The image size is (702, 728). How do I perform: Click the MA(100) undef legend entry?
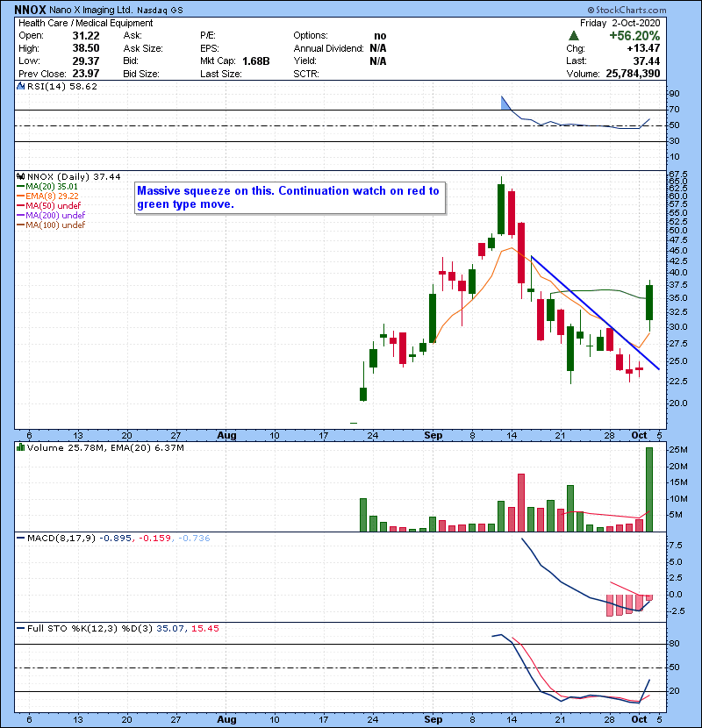coord(51,225)
